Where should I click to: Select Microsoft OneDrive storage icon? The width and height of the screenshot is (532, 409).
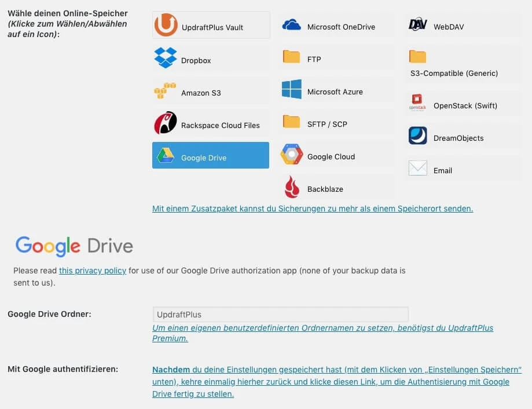[x=337, y=25]
